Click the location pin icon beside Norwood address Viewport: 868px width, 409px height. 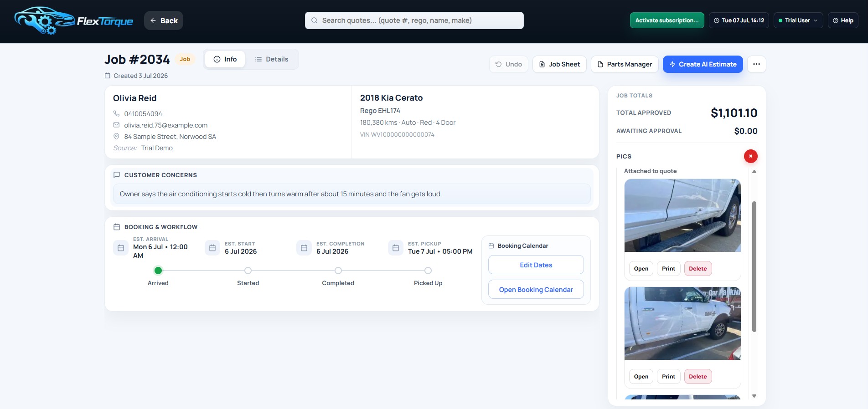pyautogui.click(x=116, y=136)
